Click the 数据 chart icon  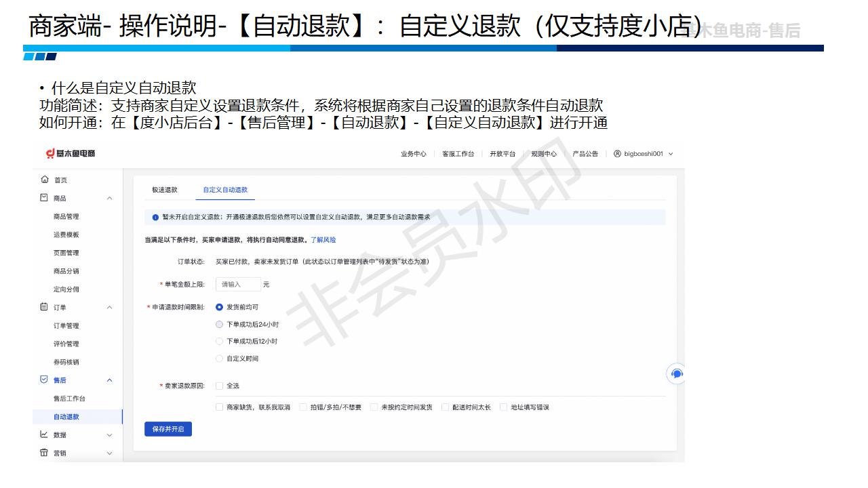45,434
